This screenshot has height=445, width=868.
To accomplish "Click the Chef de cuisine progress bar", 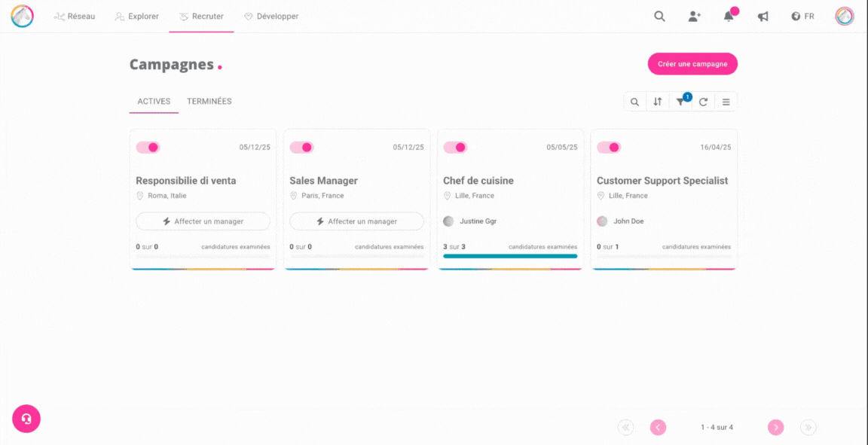I will click(x=510, y=256).
